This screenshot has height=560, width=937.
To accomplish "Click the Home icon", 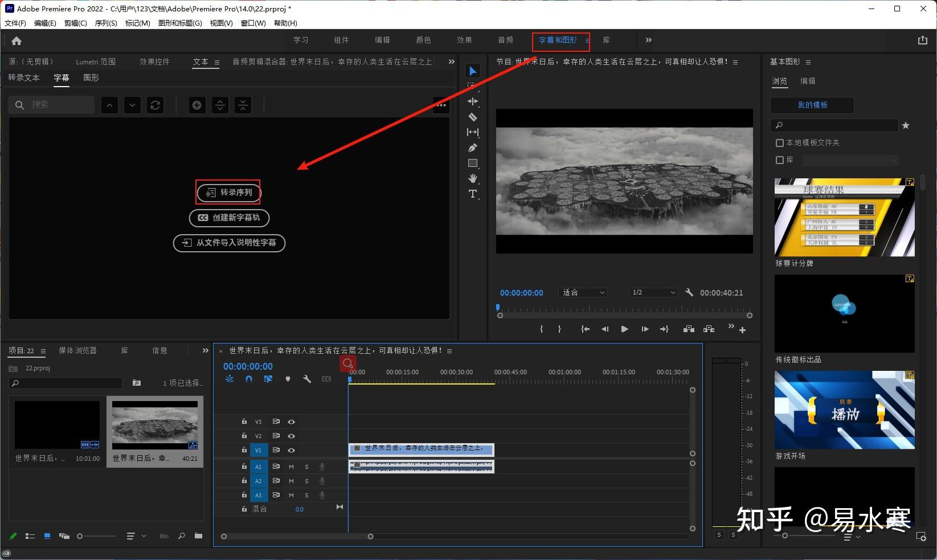I will (x=17, y=40).
